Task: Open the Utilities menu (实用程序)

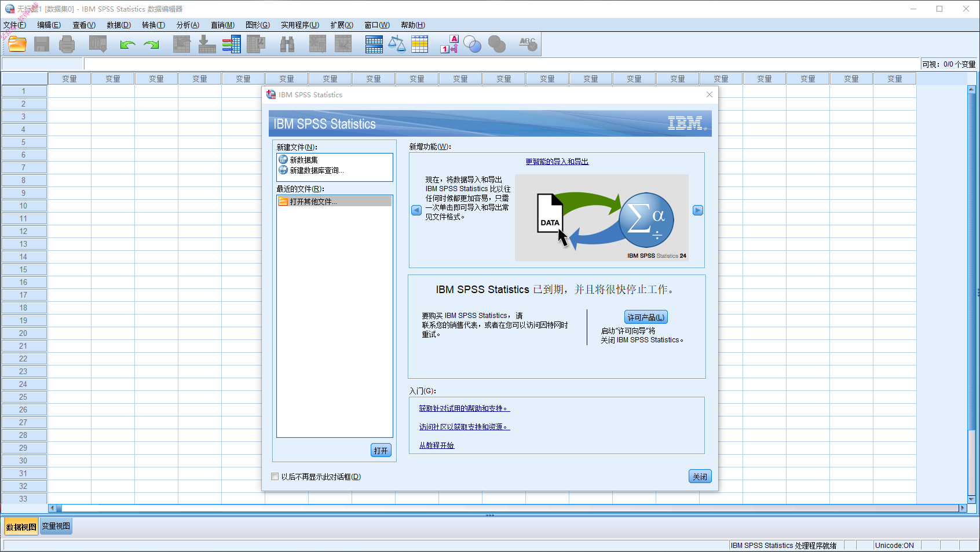Action: 300,25
